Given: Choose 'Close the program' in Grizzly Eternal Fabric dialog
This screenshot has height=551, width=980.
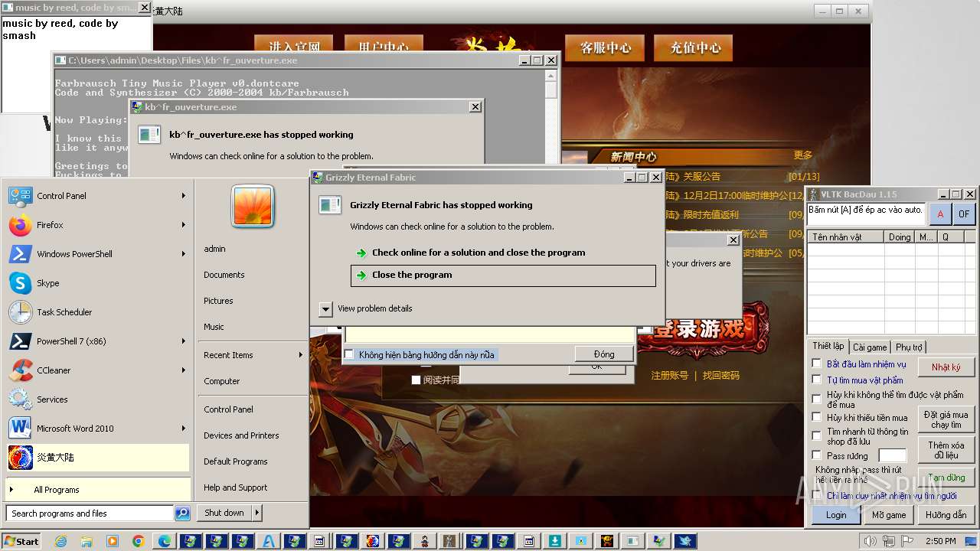Looking at the screenshot, I should coord(503,275).
